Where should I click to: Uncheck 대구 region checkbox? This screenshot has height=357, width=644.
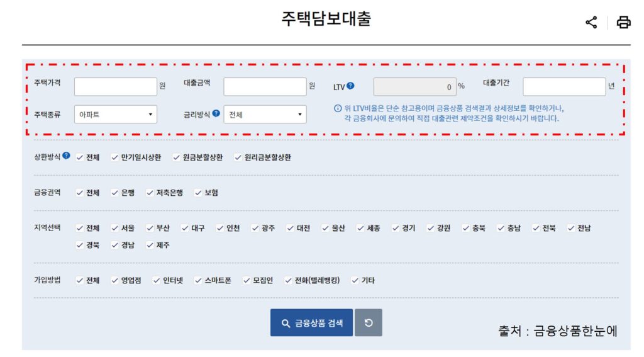click(x=185, y=229)
